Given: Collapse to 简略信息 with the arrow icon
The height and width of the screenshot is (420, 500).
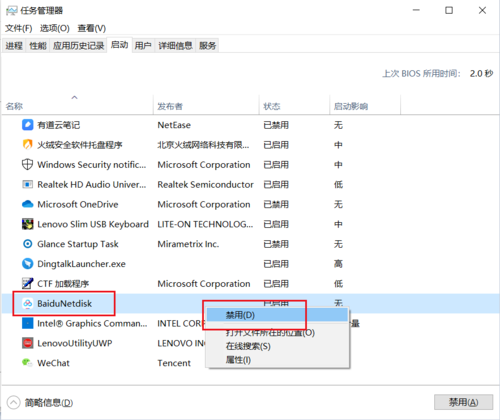Looking at the screenshot, I should pyautogui.click(x=13, y=402).
